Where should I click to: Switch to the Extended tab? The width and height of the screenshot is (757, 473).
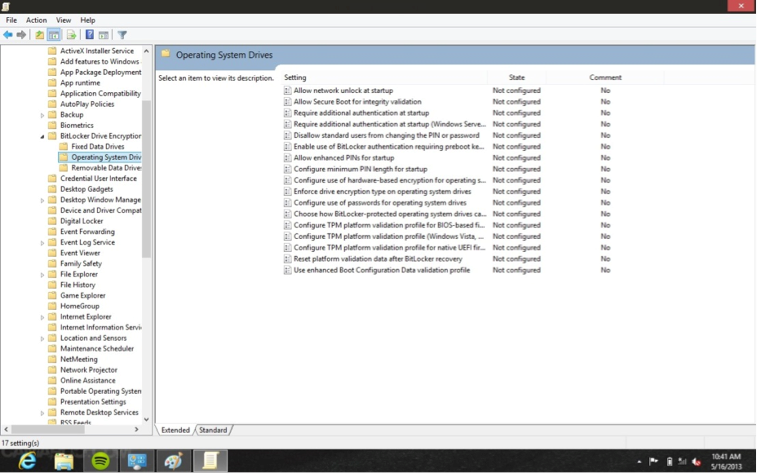(175, 430)
